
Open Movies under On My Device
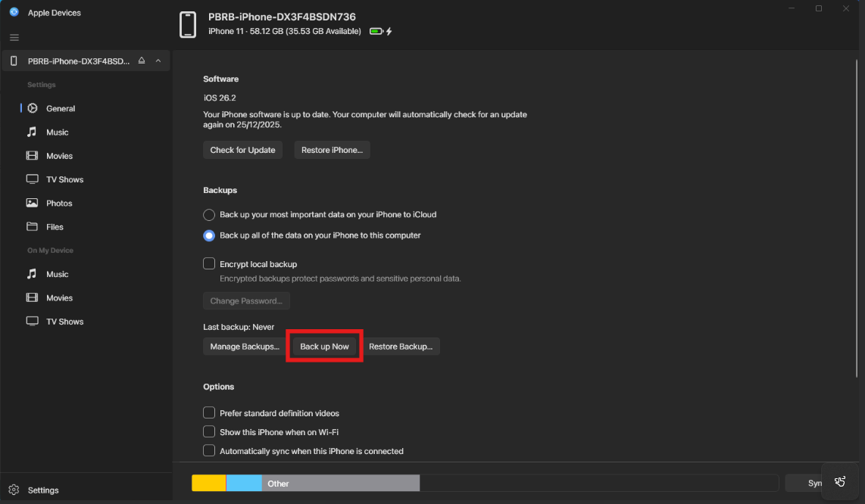[59, 298]
